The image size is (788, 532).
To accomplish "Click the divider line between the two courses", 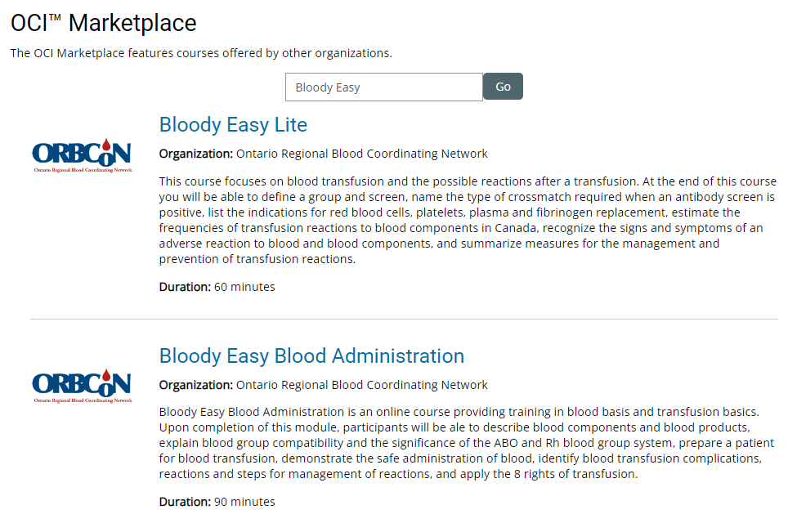I will click(404, 319).
